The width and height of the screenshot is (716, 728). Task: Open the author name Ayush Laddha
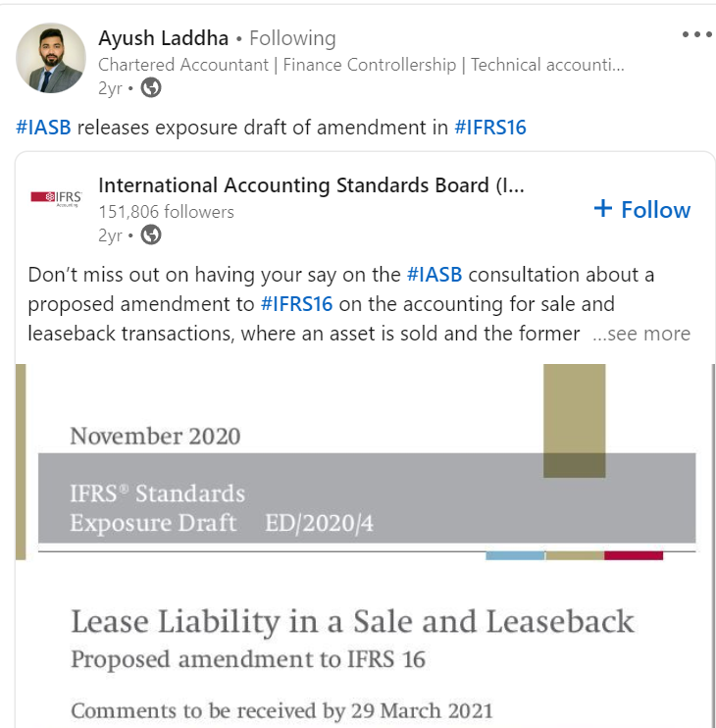pyautogui.click(x=163, y=38)
